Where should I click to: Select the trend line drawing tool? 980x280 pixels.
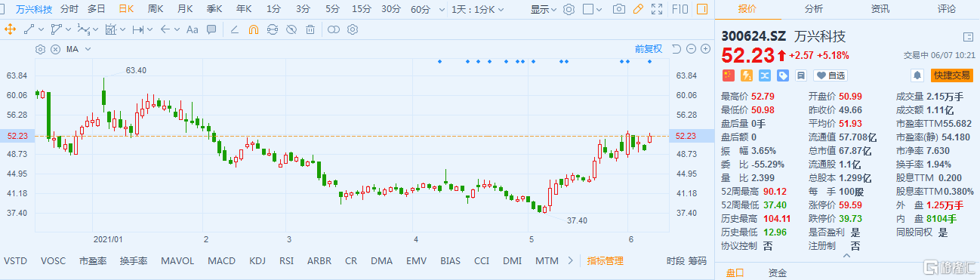29,29
